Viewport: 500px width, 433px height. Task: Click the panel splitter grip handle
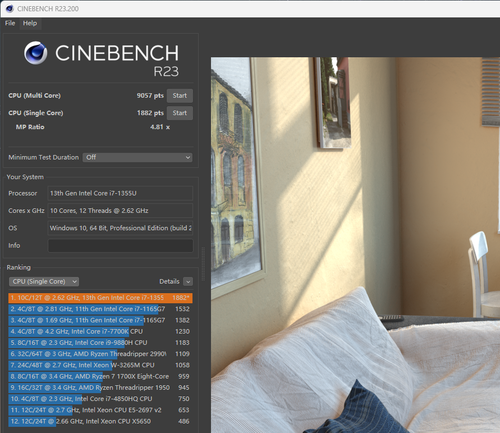tap(204, 264)
